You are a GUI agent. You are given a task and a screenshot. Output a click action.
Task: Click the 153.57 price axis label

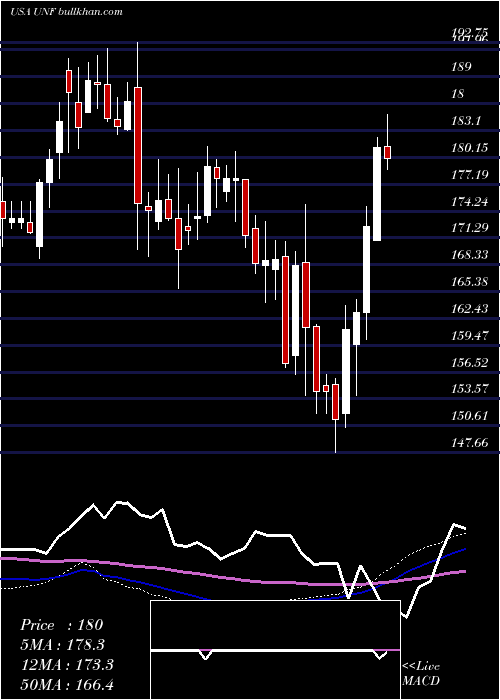point(469,389)
